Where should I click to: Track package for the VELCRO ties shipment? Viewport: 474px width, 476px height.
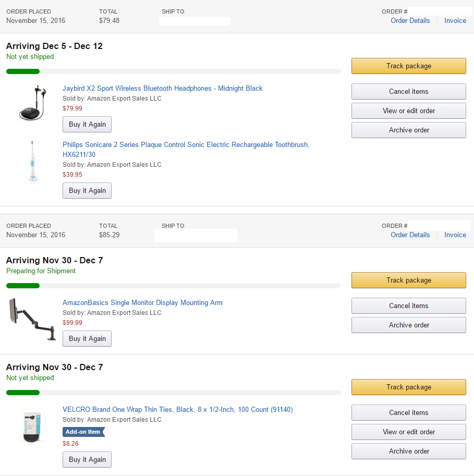click(408, 387)
